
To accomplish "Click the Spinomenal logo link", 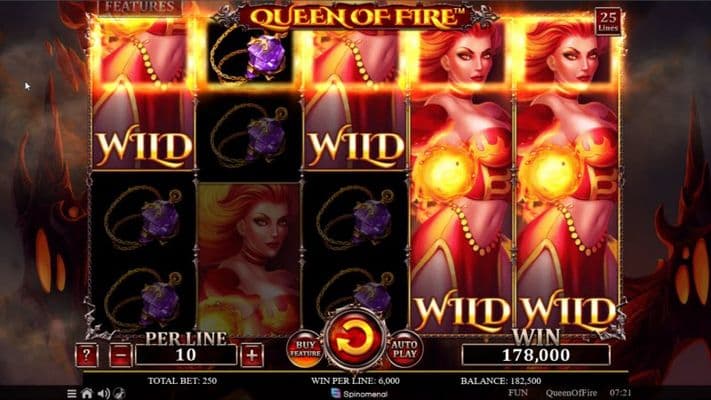I will pyautogui.click(x=360, y=394).
